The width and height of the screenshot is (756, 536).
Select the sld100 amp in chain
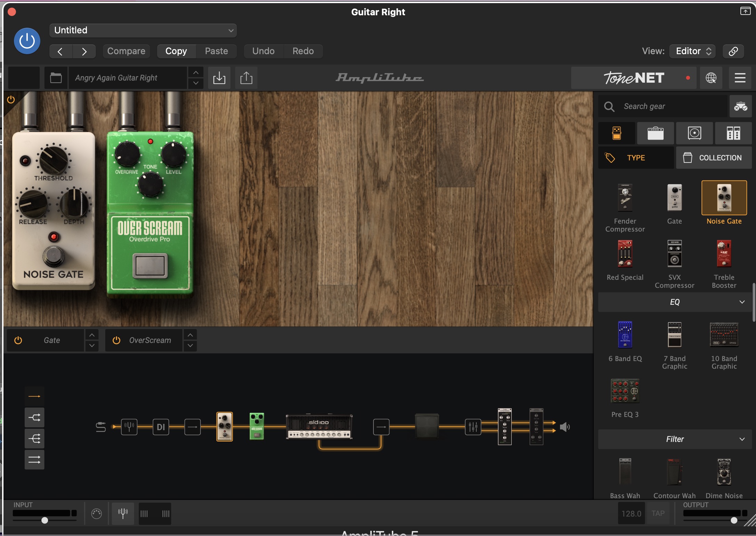(319, 426)
